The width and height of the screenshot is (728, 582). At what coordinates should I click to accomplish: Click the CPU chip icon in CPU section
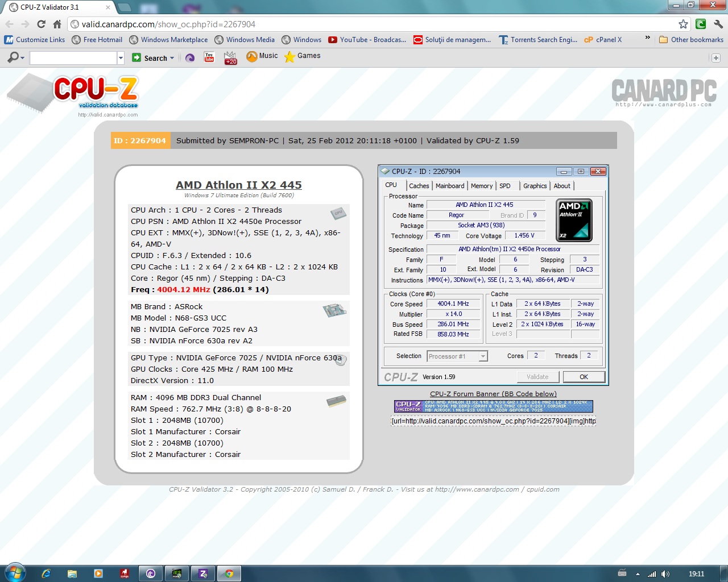point(338,214)
